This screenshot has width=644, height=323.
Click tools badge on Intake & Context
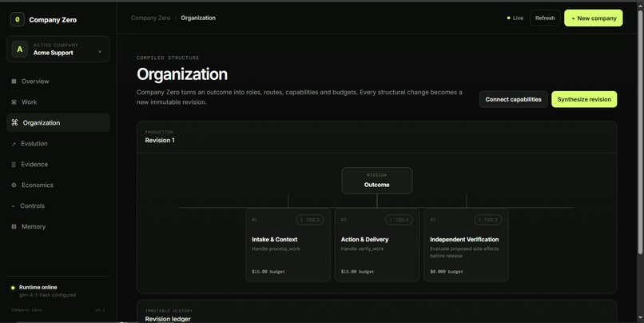coord(310,220)
